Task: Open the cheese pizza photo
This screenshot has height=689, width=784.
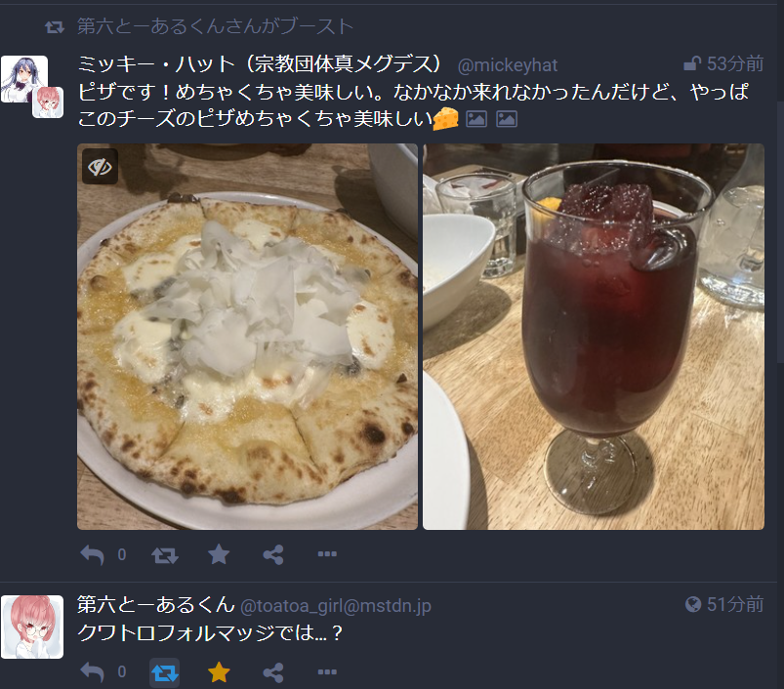Action: click(247, 337)
